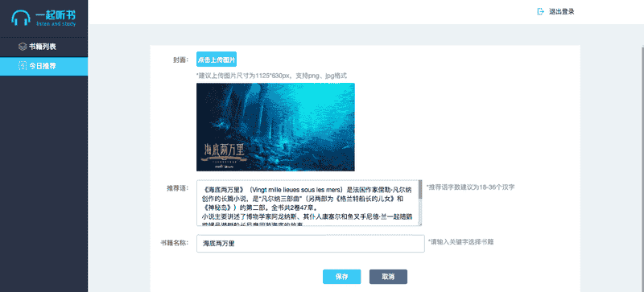Open 书籍列表 in the sidebar
Image resolution: width=644 pixels, height=292 pixels.
click(x=44, y=47)
